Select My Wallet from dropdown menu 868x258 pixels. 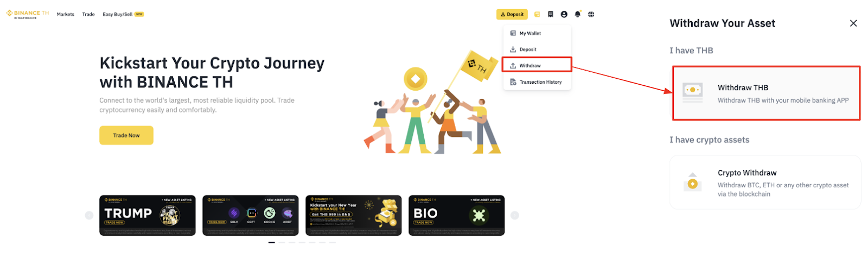pos(537,33)
